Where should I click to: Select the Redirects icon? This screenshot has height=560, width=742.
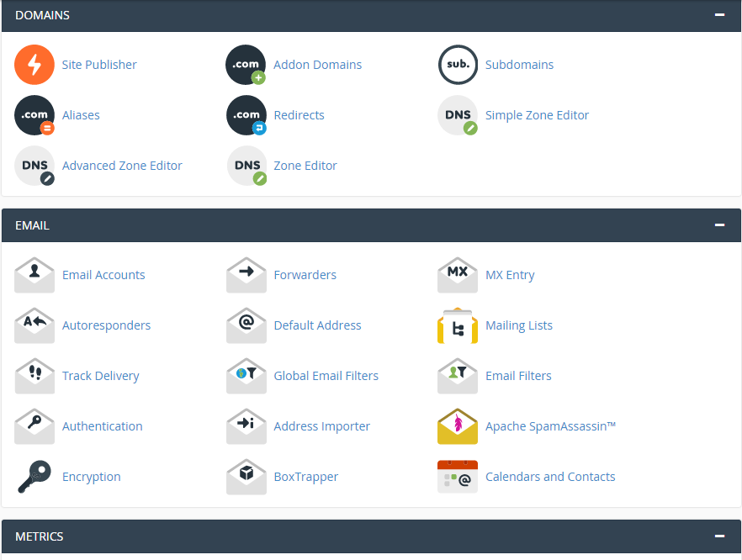pos(246,115)
